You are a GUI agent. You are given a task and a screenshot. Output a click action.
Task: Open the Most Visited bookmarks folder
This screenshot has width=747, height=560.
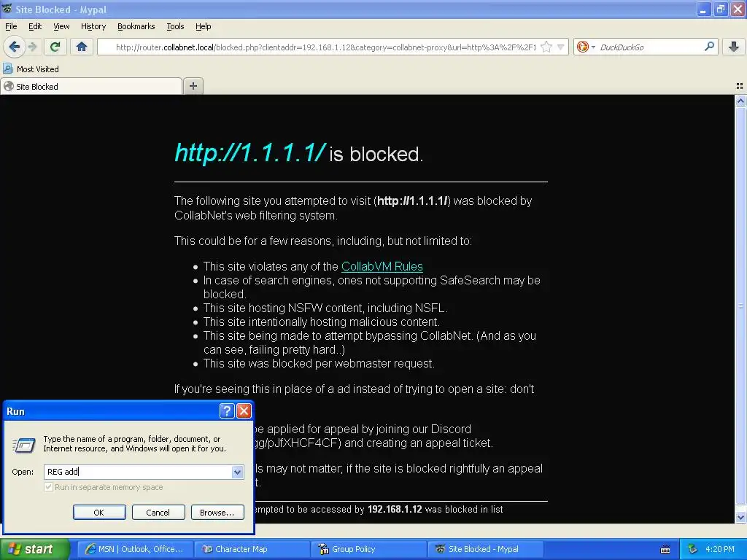(31, 69)
